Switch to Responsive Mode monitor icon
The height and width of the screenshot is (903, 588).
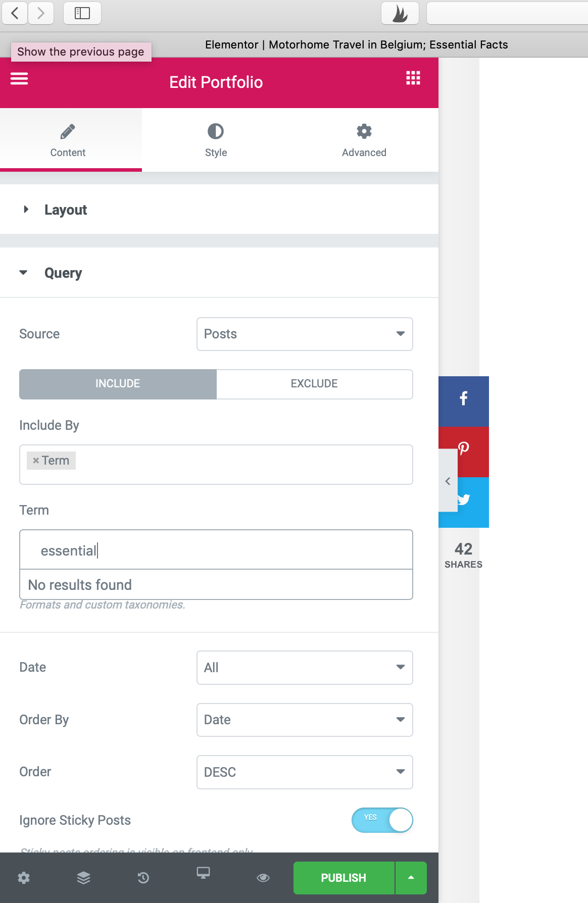(x=203, y=878)
